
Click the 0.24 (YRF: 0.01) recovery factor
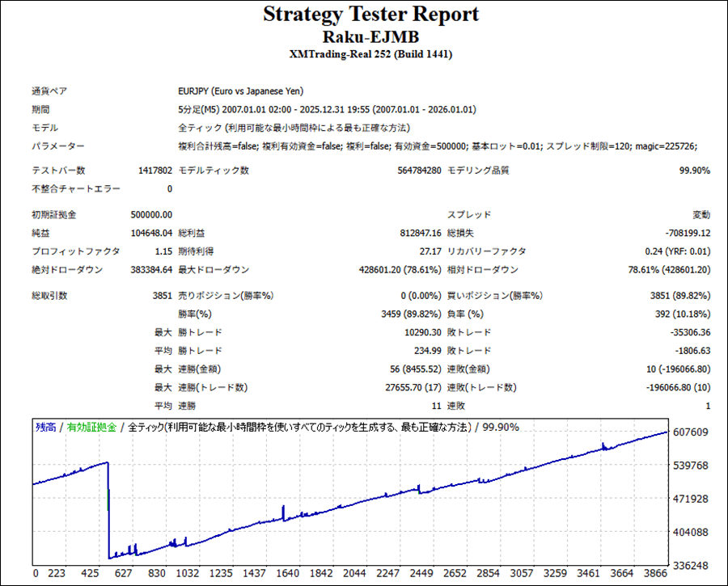coord(678,251)
